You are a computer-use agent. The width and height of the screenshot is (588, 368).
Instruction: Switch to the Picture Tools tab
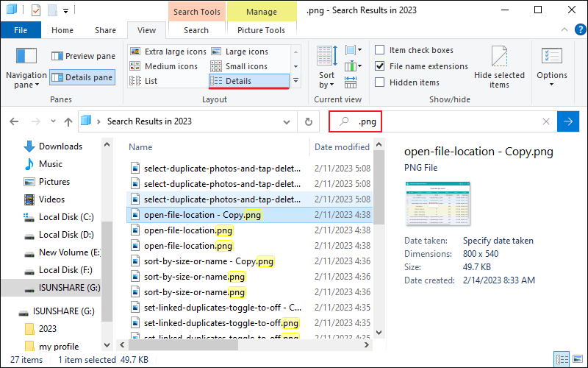262,30
